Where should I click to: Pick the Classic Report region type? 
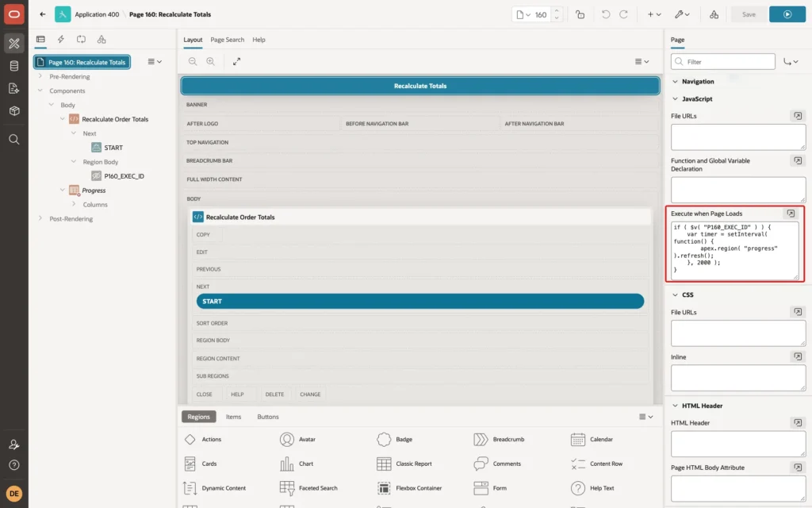point(404,464)
